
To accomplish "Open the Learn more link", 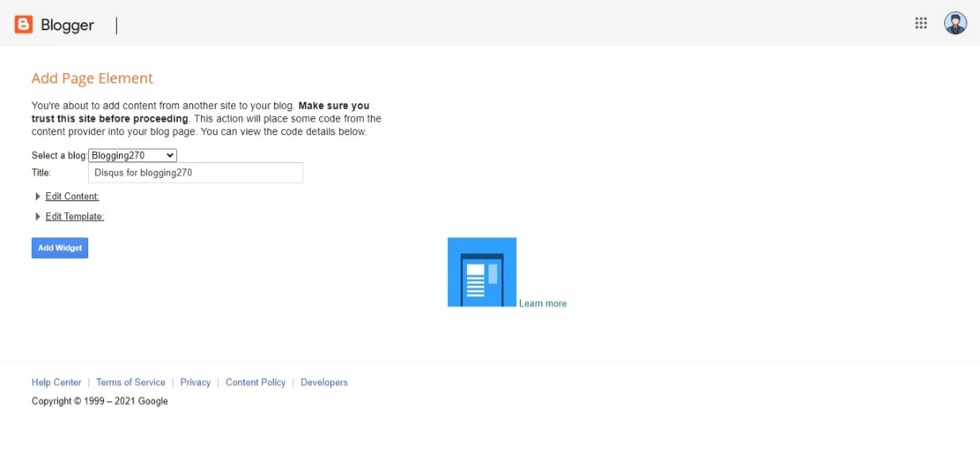I will click(x=543, y=303).
